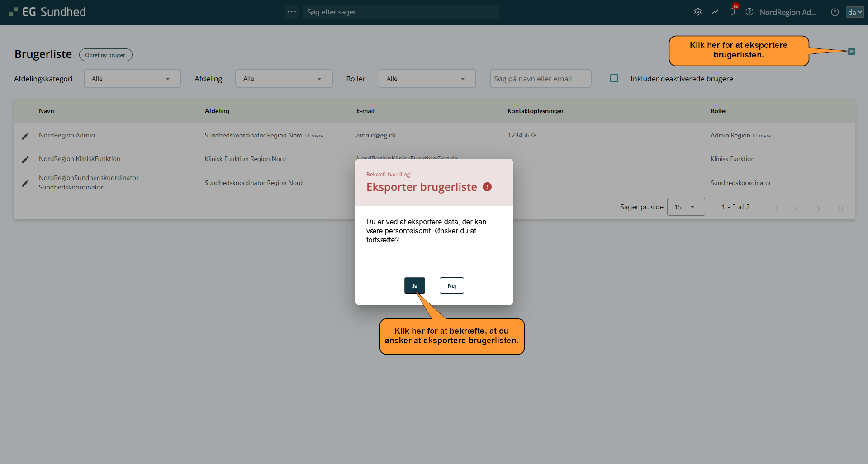Click the Navn column header
This screenshot has height=464, width=868.
[x=47, y=111]
